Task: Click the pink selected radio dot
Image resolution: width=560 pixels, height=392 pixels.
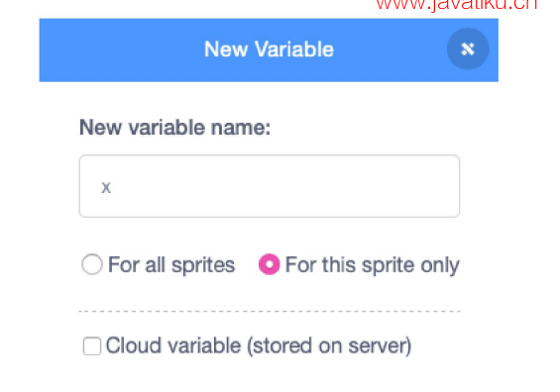Action: click(x=269, y=264)
